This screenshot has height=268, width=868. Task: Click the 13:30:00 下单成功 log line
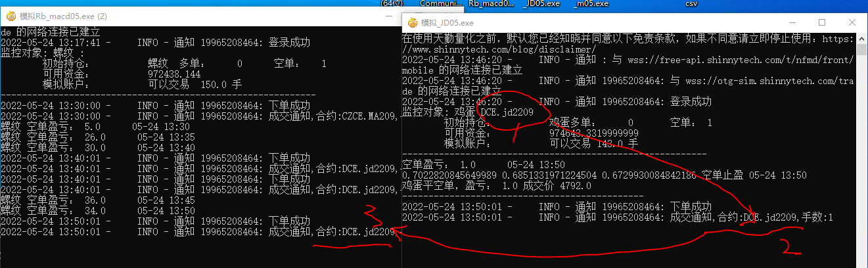tap(155, 105)
